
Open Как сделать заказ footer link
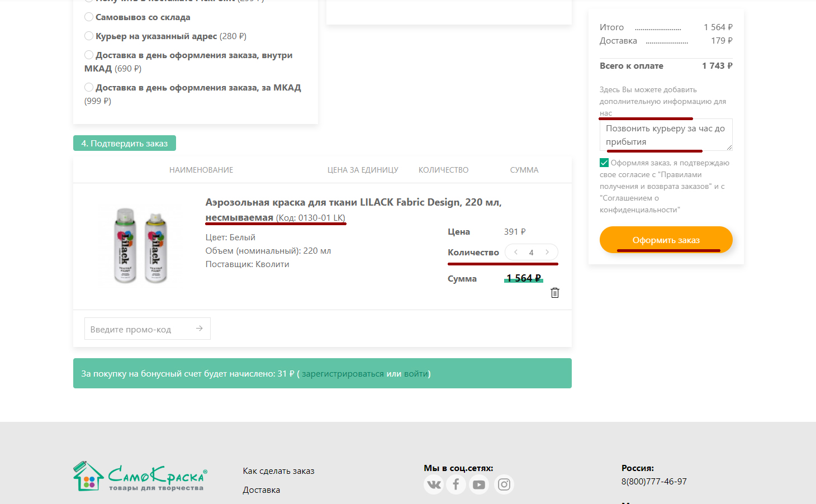[x=278, y=471]
